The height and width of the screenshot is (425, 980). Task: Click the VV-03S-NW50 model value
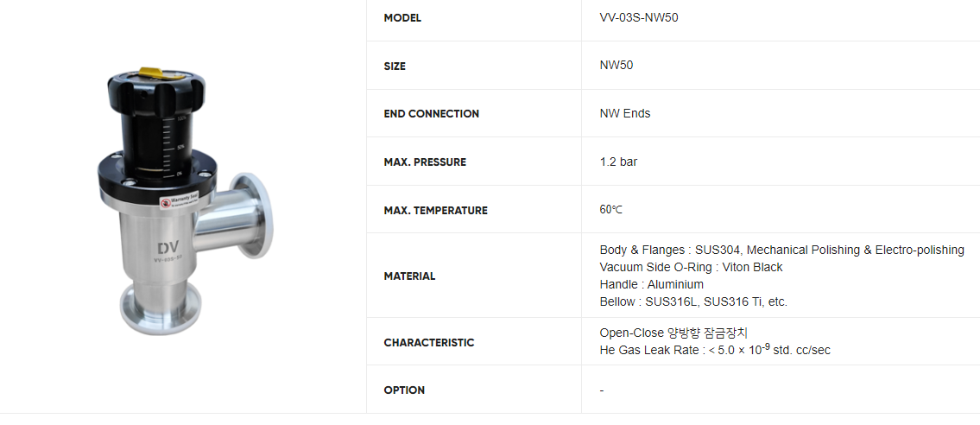click(639, 18)
